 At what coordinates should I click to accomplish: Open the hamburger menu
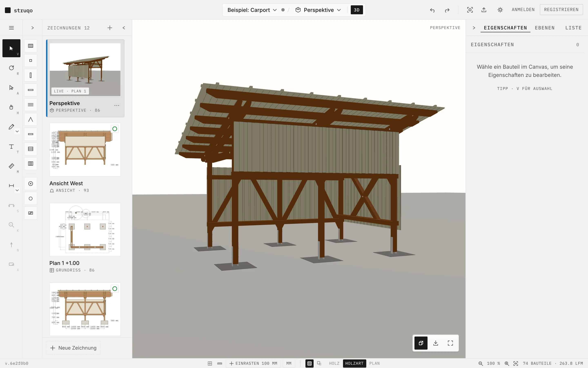tap(11, 28)
